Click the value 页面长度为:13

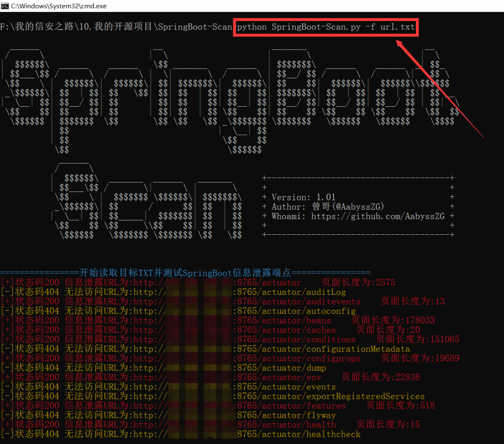coord(413,301)
